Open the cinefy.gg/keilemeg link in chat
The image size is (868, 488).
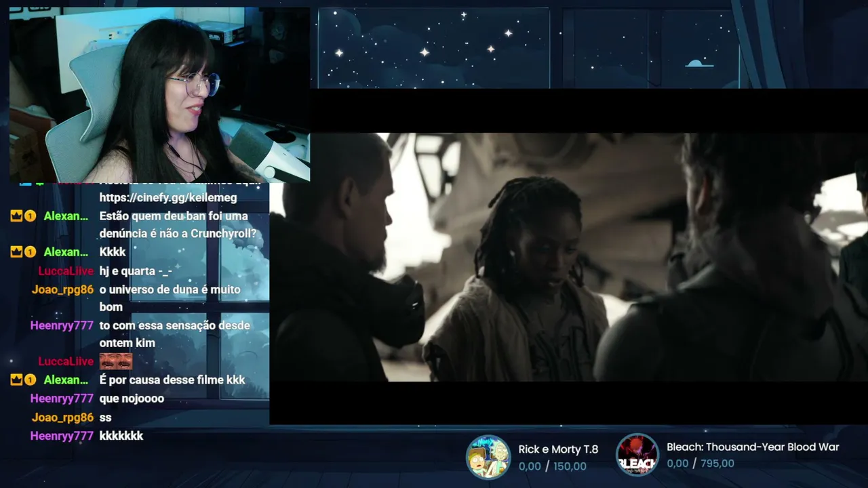(168, 197)
